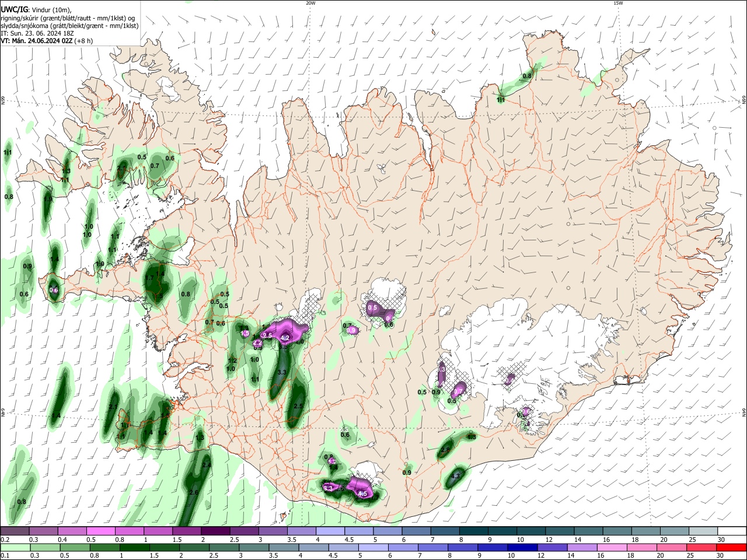Click the 'rigning/skúrir' legend description line
Image resolution: width=747 pixels, height=560 pixels.
(68, 18)
